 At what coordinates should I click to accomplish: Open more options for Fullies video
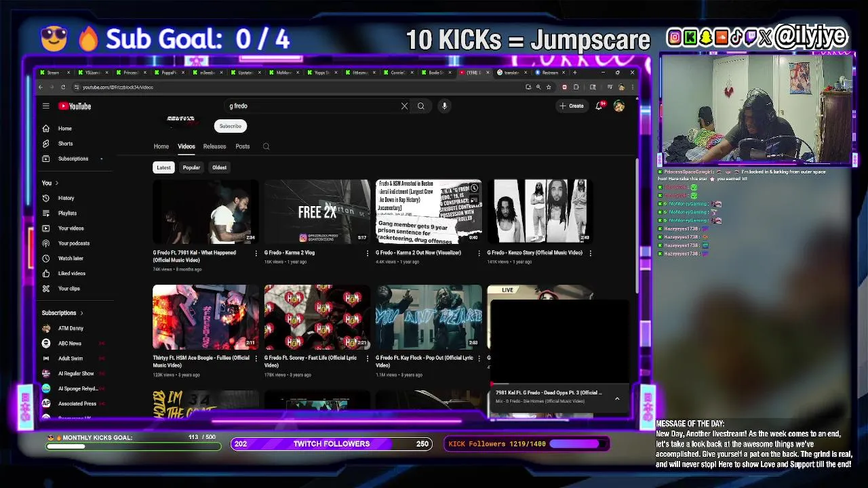tap(256, 358)
